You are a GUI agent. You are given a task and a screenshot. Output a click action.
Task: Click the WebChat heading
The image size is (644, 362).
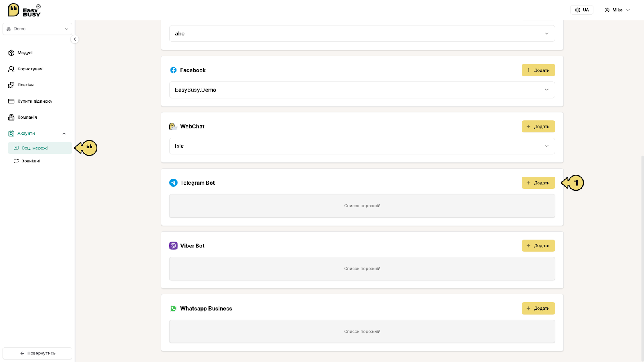click(192, 126)
